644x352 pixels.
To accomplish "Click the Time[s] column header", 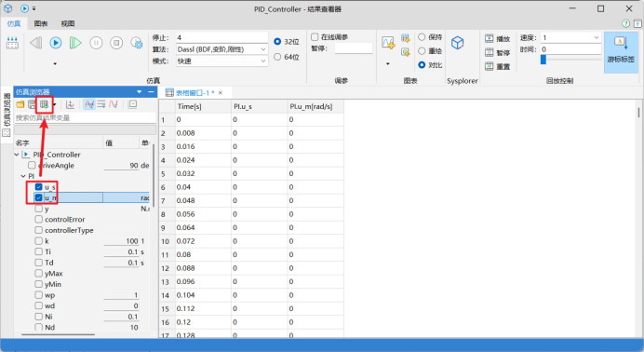I will point(203,106).
